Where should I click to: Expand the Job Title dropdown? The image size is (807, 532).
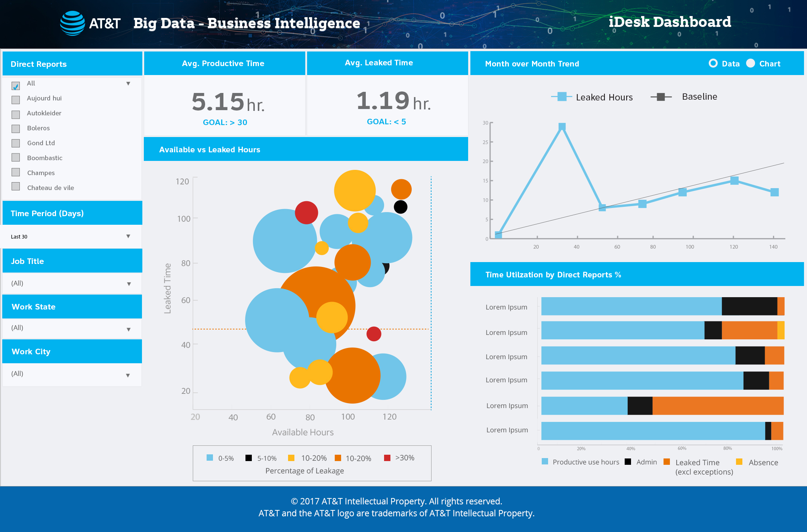[129, 284]
